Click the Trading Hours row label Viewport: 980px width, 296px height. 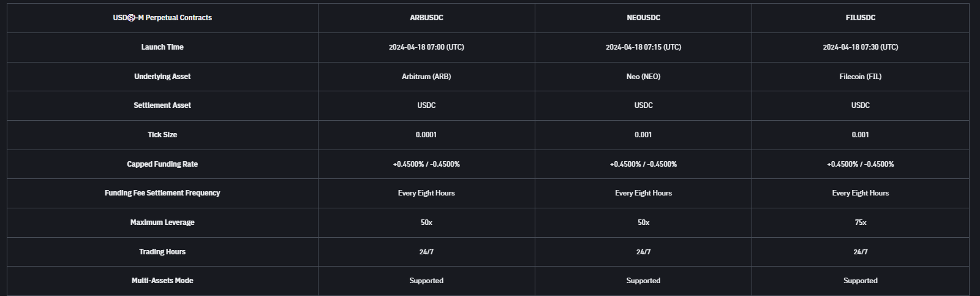[x=162, y=252]
